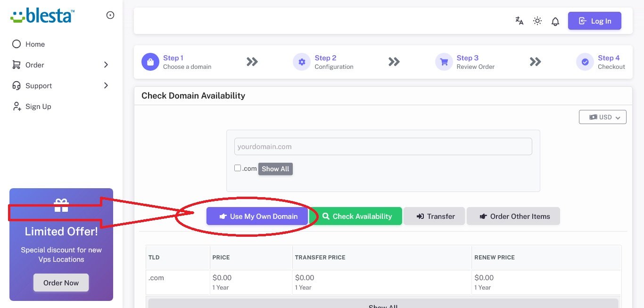
Task: Expand the Support menu in sidebar
Action: (x=61, y=86)
